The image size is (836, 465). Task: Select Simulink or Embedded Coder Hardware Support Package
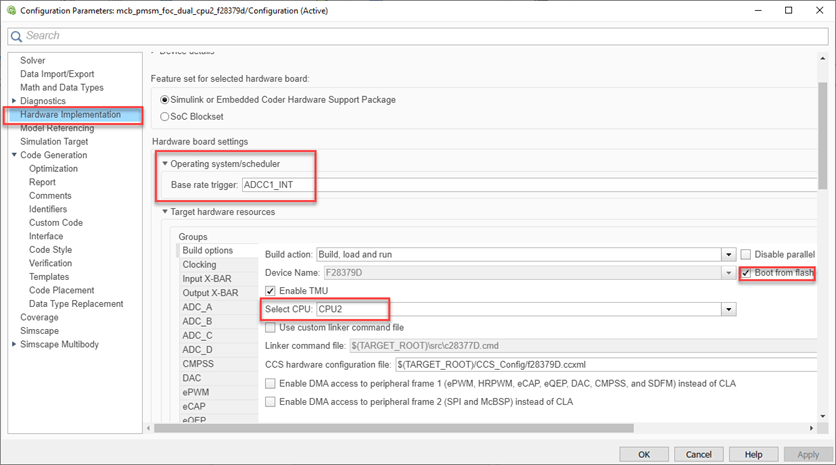pyautogui.click(x=165, y=100)
